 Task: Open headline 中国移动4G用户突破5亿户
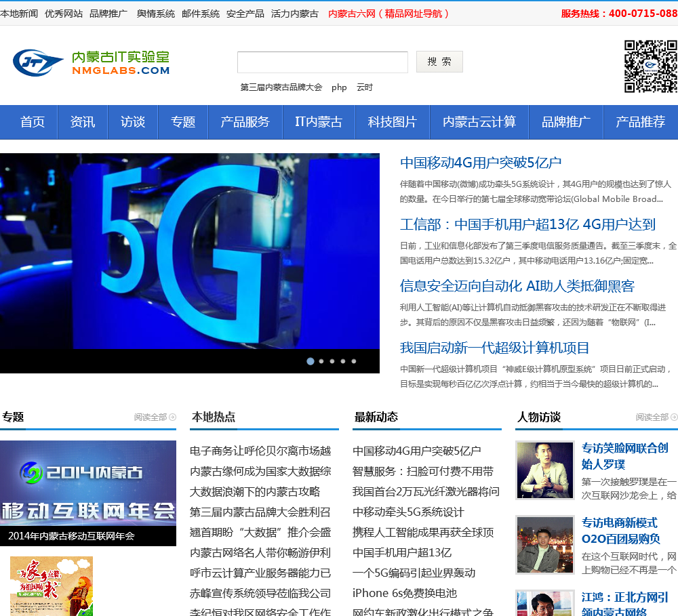[481, 163]
